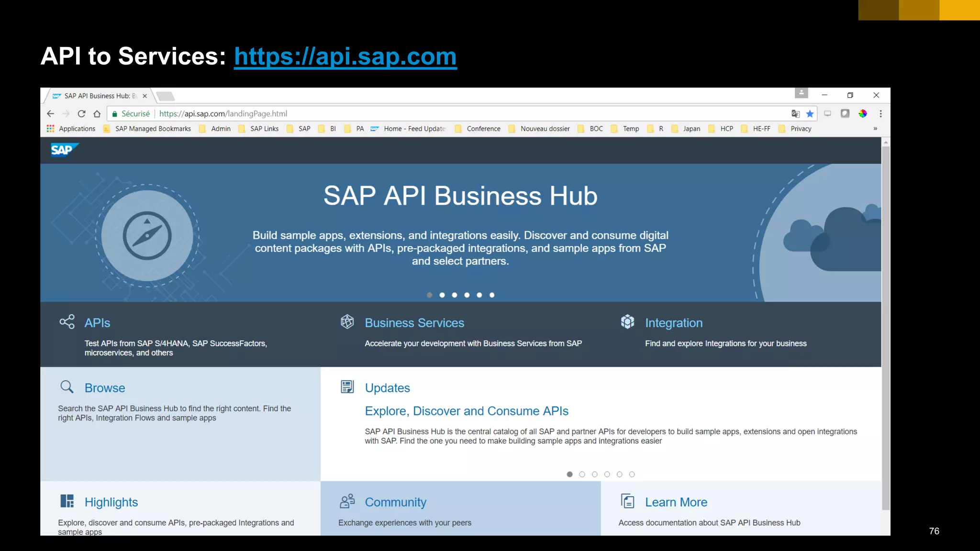Viewport: 980px width, 551px height.
Task: Open the HCP bookmarks folder
Action: 721,129
